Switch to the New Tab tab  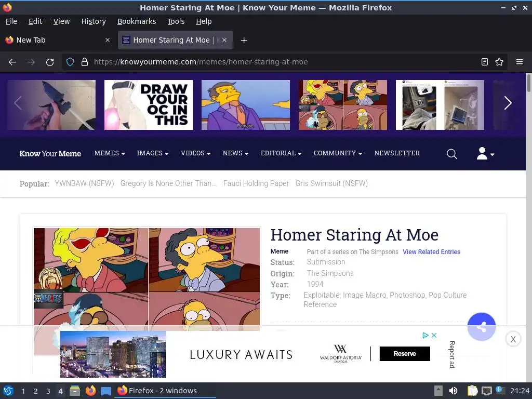pyautogui.click(x=58, y=40)
